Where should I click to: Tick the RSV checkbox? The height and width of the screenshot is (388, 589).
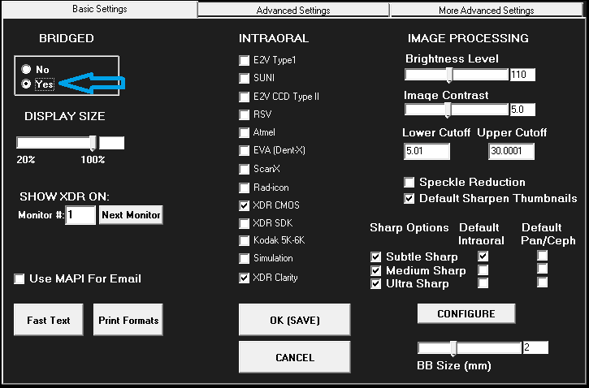(x=244, y=115)
